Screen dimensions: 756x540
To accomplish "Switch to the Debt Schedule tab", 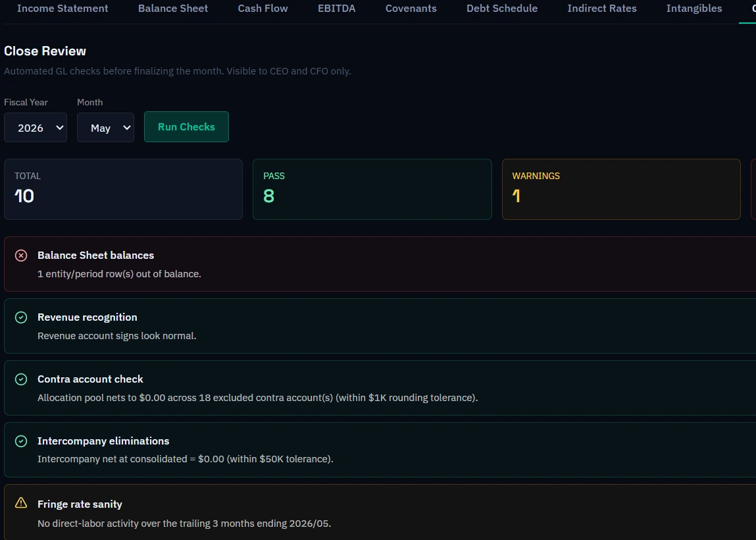I will pos(502,8).
